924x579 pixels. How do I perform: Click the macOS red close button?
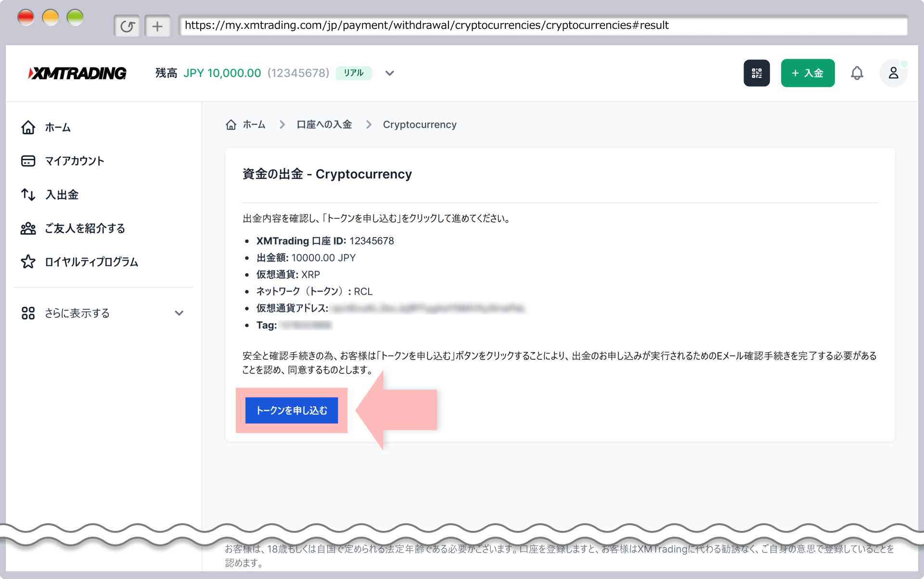click(26, 17)
